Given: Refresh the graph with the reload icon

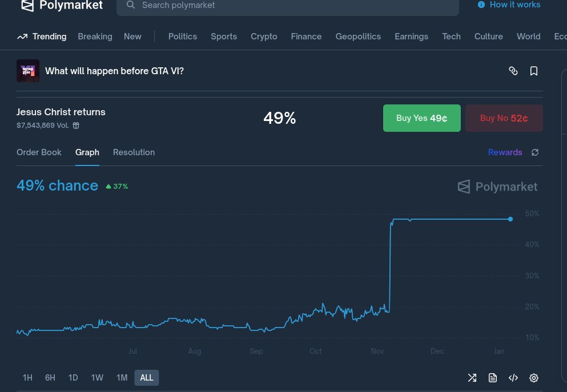Looking at the screenshot, I should tap(535, 152).
